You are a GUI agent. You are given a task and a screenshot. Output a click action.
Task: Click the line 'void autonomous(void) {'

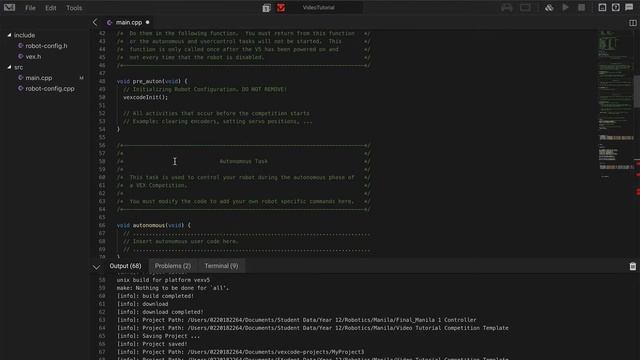pos(153,225)
